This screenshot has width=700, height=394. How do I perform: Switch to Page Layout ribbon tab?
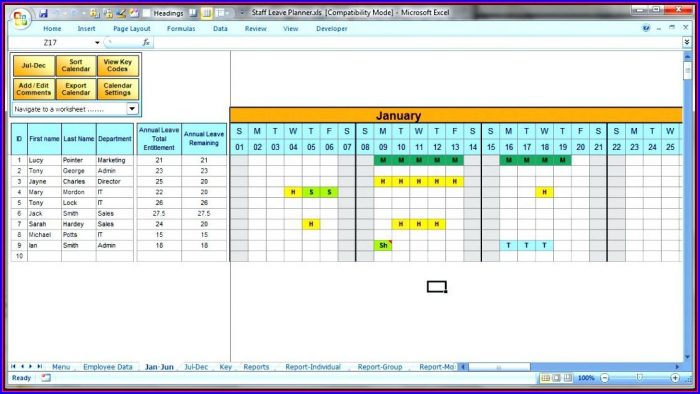(x=132, y=29)
